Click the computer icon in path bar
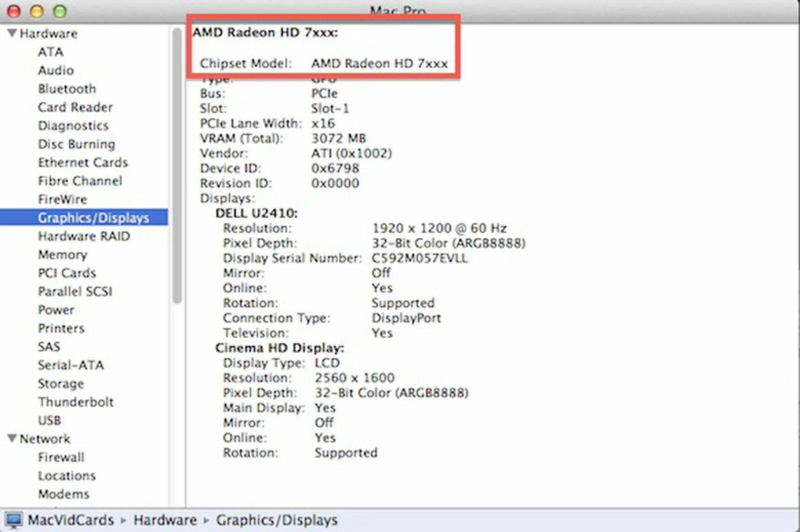 click(13, 521)
